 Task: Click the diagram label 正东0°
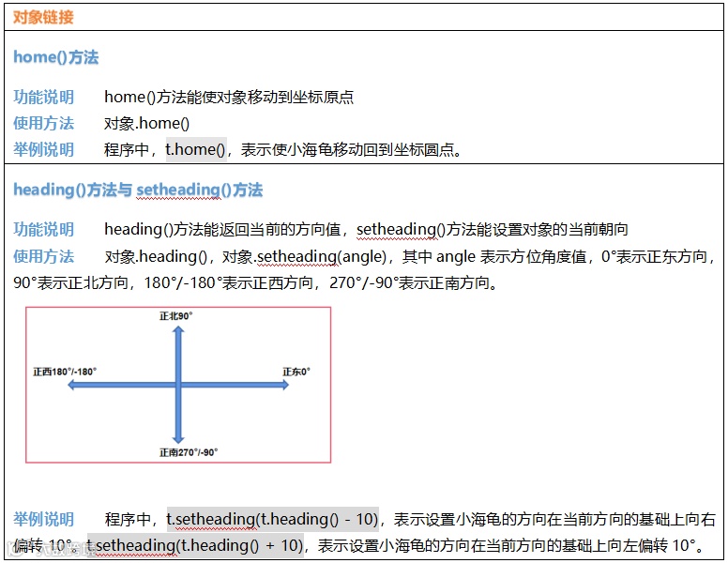coord(296,372)
